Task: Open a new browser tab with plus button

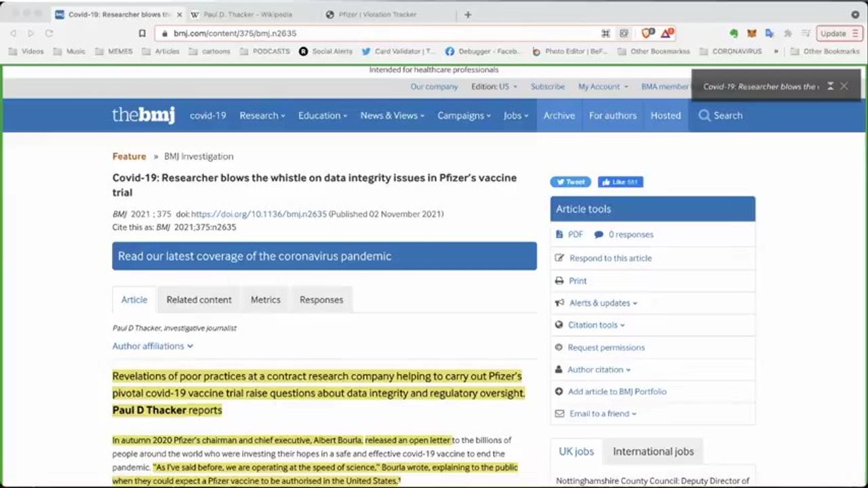Action: [467, 14]
